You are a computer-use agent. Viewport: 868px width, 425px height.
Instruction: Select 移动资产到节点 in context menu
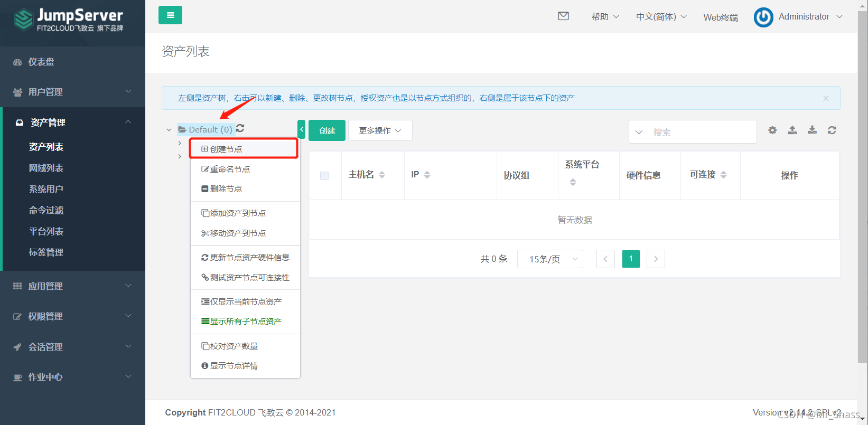[x=245, y=233]
